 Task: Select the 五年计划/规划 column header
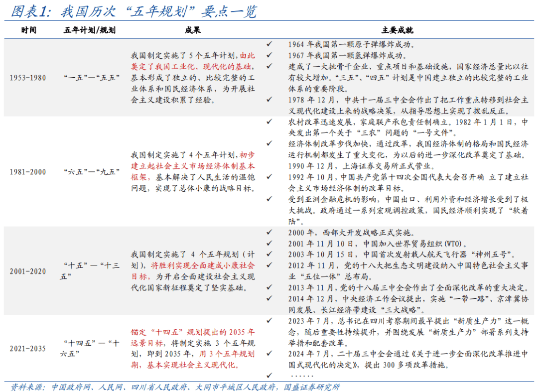[x=90, y=30]
